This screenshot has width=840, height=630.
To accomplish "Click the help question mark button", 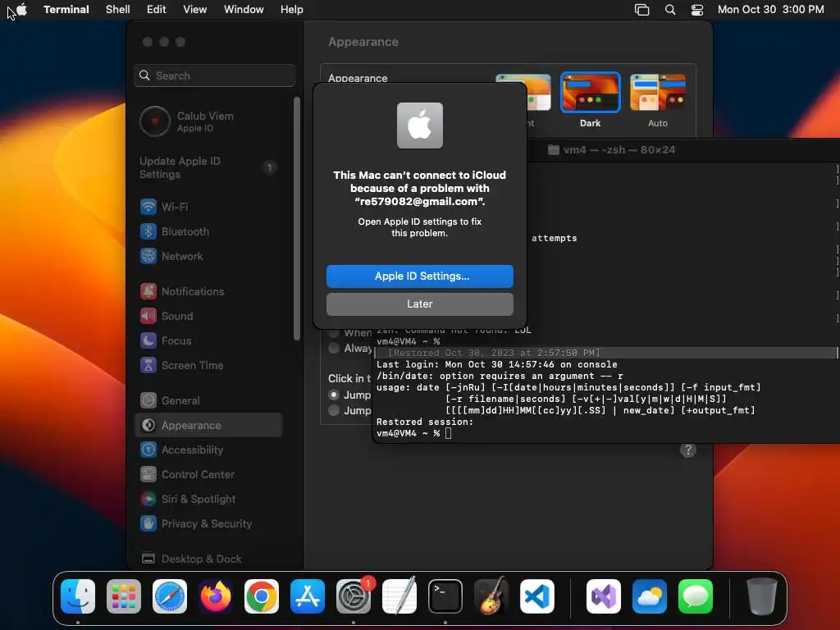I will click(688, 450).
